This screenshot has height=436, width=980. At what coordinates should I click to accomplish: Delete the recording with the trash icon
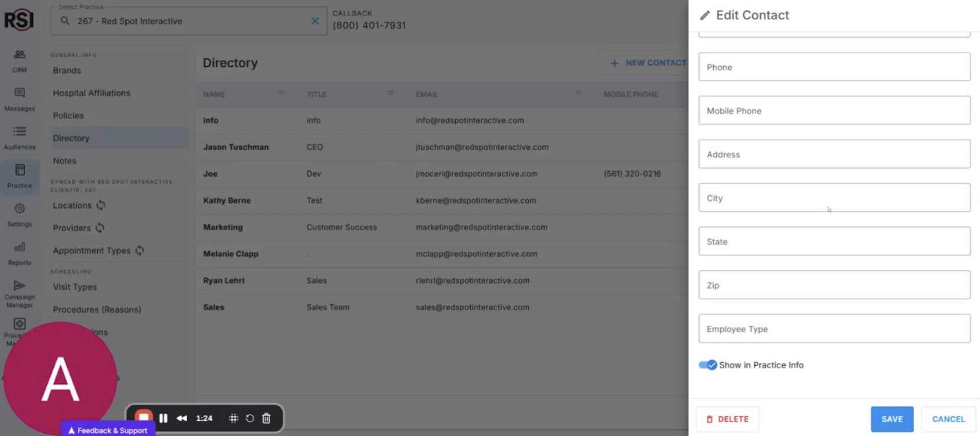tap(266, 418)
